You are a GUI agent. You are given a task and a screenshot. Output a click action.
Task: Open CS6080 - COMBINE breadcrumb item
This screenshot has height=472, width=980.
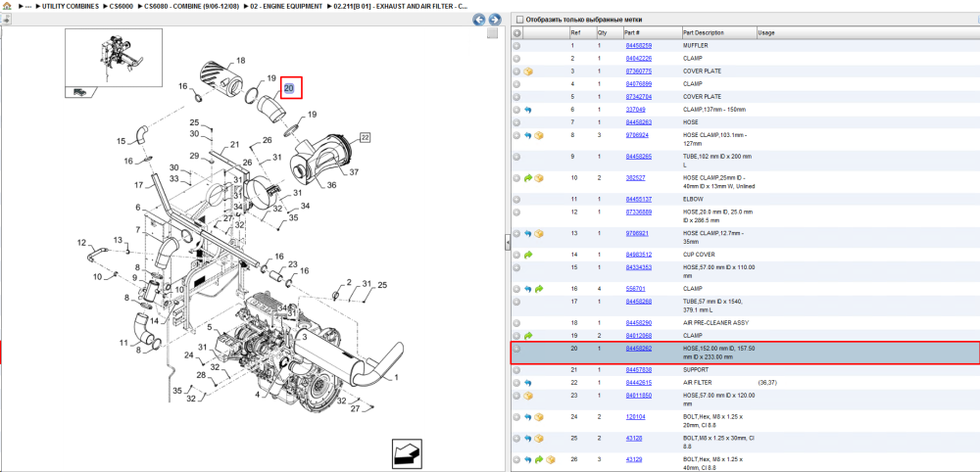pos(191,6)
